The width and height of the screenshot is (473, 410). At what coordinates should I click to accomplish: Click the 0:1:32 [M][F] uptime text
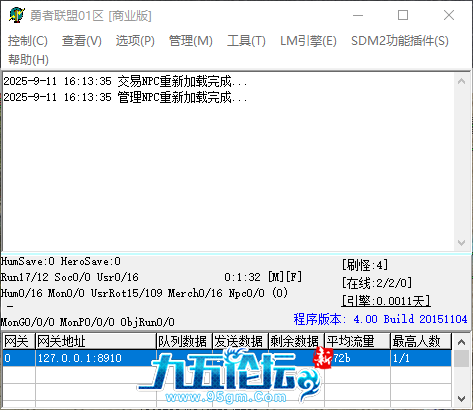(263, 277)
